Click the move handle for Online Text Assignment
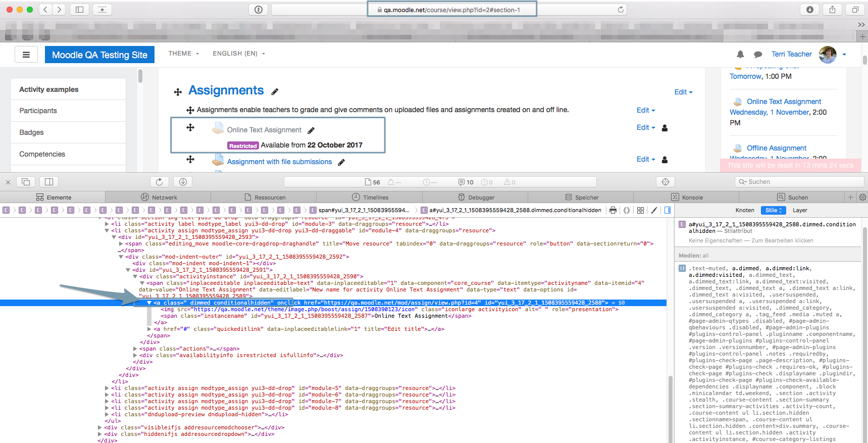The height and width of the screenshot is (443, 868). [190, 127]
